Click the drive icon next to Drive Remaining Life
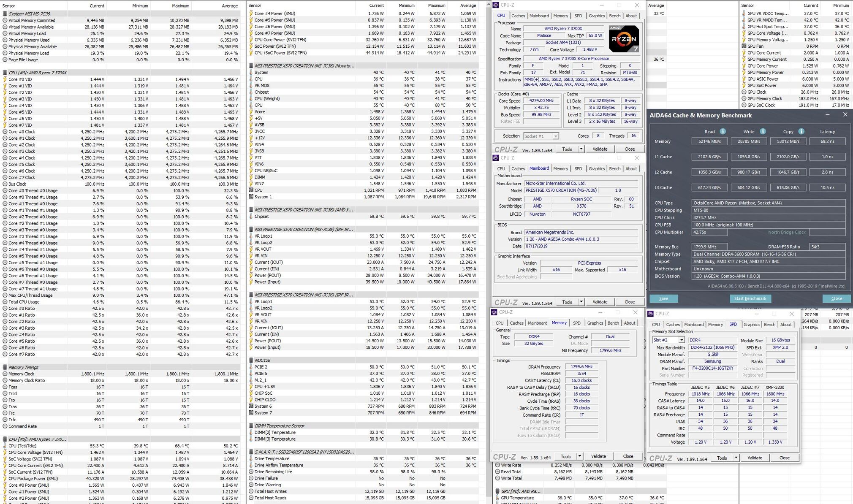 (x=251, y=472)
